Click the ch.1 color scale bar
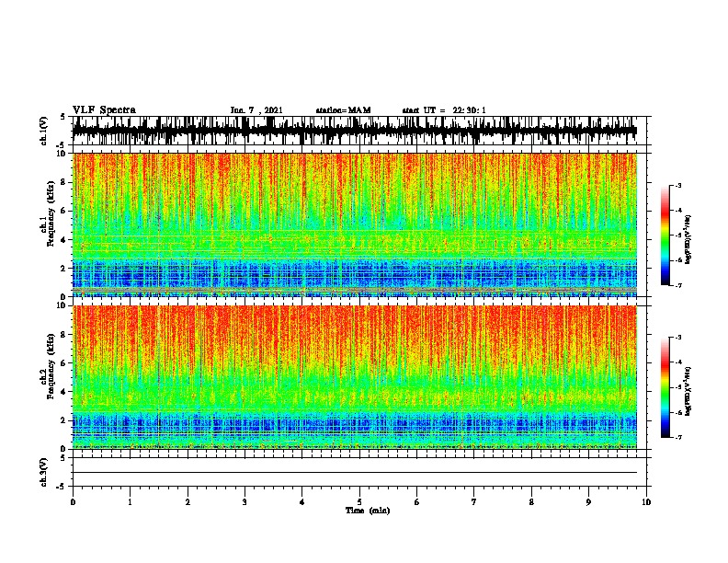 [665, 236]
